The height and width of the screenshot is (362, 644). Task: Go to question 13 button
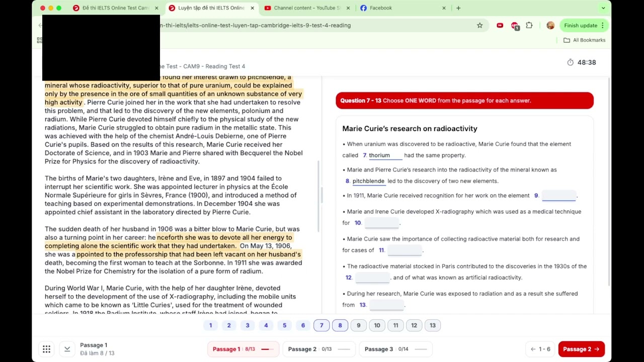[433, 325]
